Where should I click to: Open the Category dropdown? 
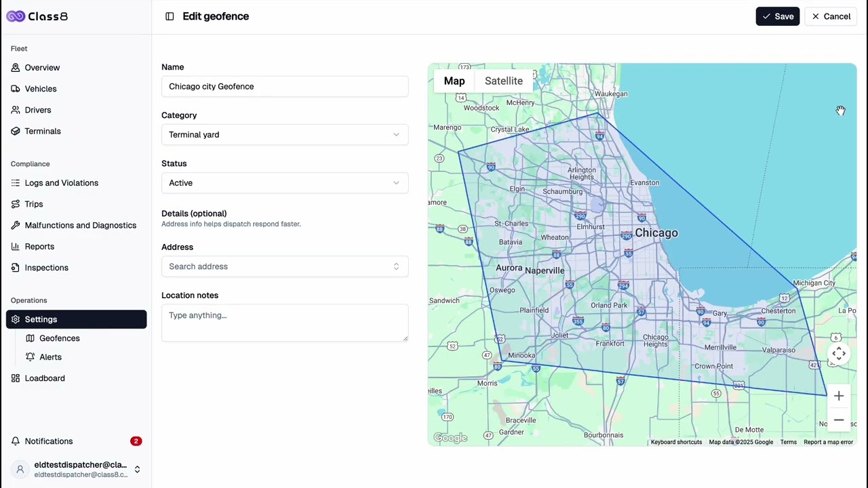coord(285,134)
